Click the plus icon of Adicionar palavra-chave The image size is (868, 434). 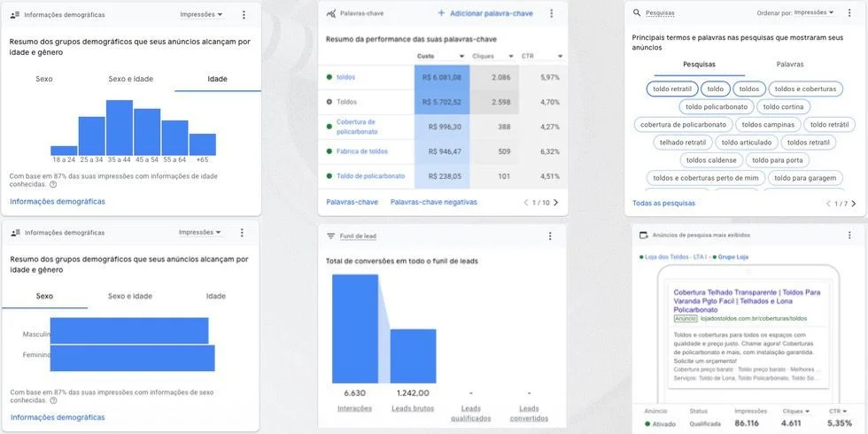pyautogui.click(x=441, y=13)
